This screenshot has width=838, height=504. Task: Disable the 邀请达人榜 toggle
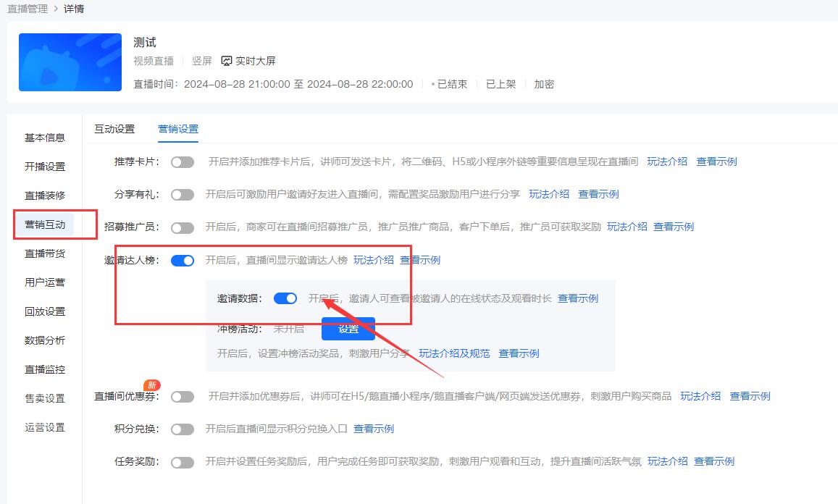pos(182,259)
